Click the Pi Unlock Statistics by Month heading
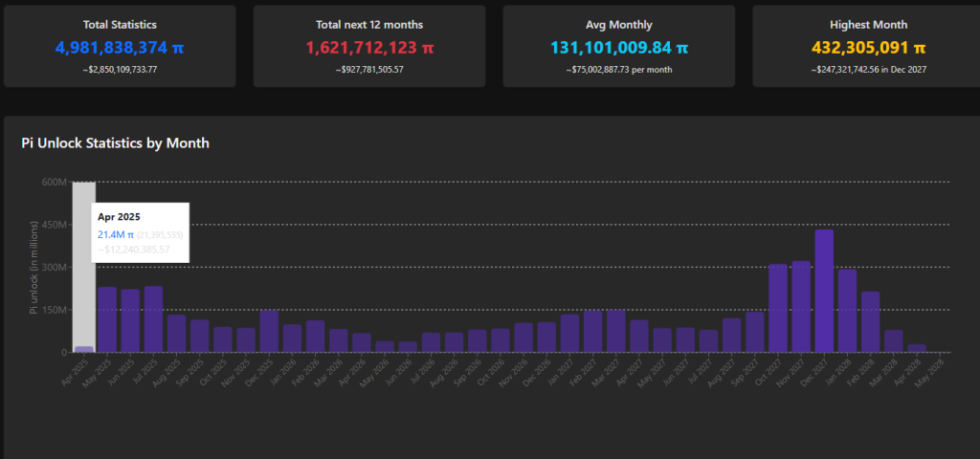This screenshot has width=980, height=459. [115, 143]
